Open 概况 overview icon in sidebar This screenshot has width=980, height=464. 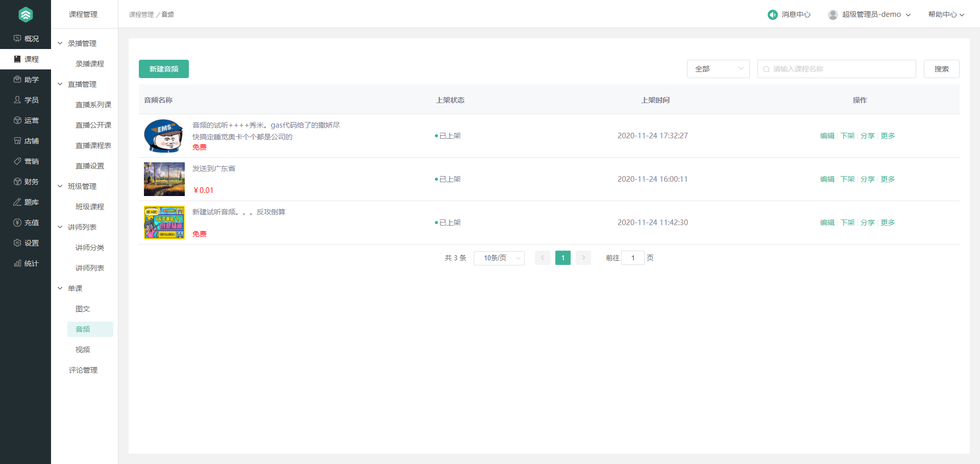coord(17,39)
